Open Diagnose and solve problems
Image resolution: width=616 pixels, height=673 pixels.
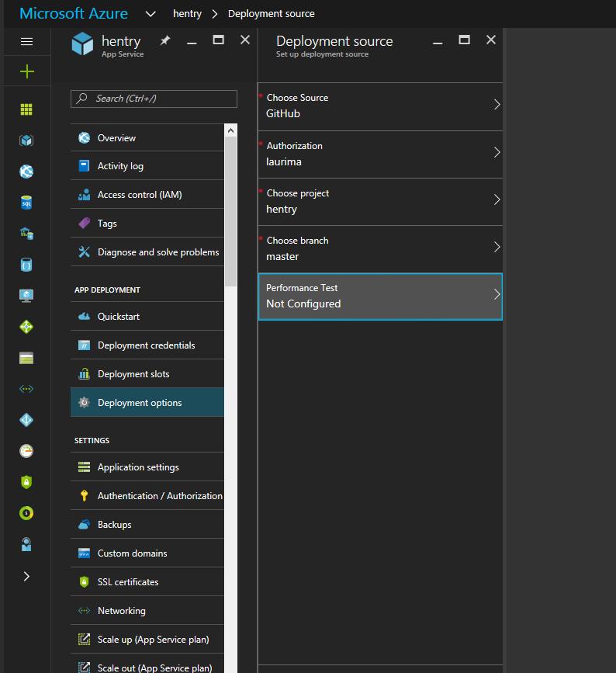click(147, 252)
